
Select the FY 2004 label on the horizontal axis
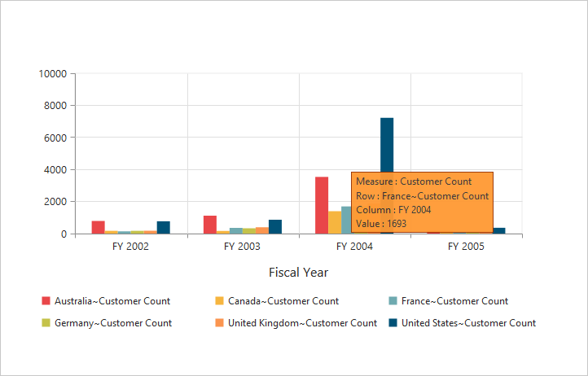(354, 246)
